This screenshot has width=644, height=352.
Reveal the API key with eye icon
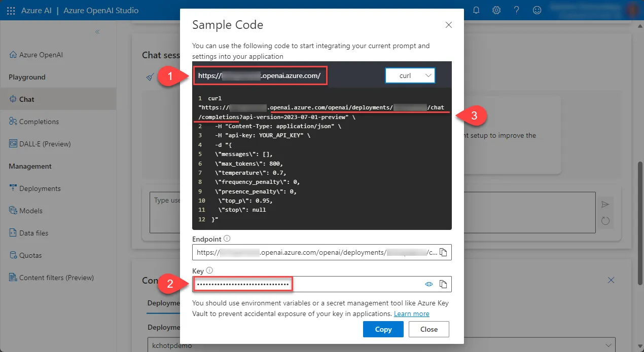click(x=429, y=285)
